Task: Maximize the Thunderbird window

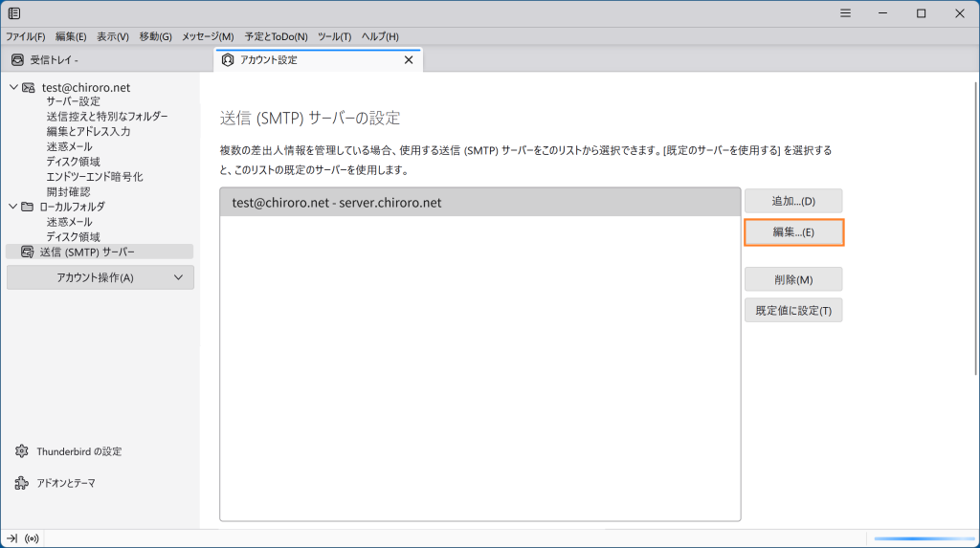Action: (x=922, y=13)
